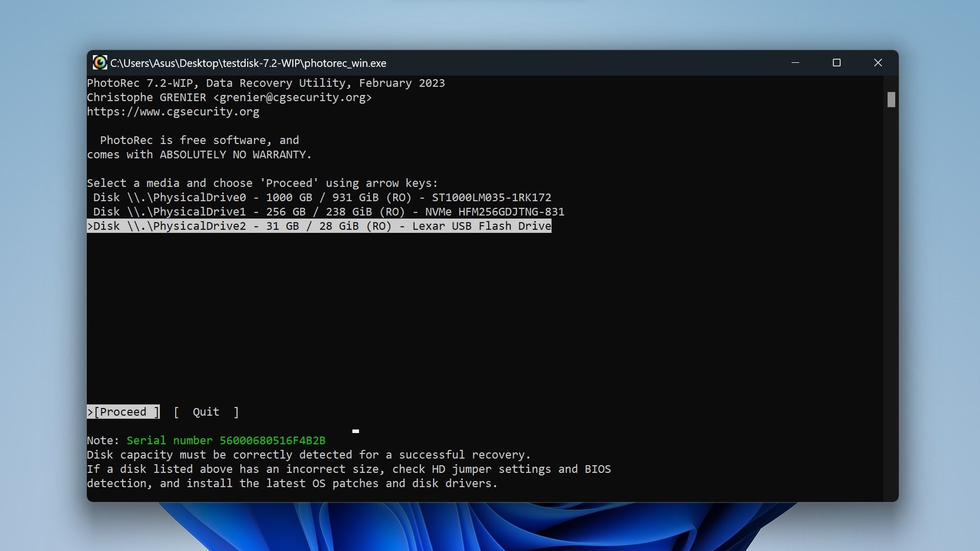Click the PhotoRec app icon in title bar
The image size is (980, 551).
[100, 63]
